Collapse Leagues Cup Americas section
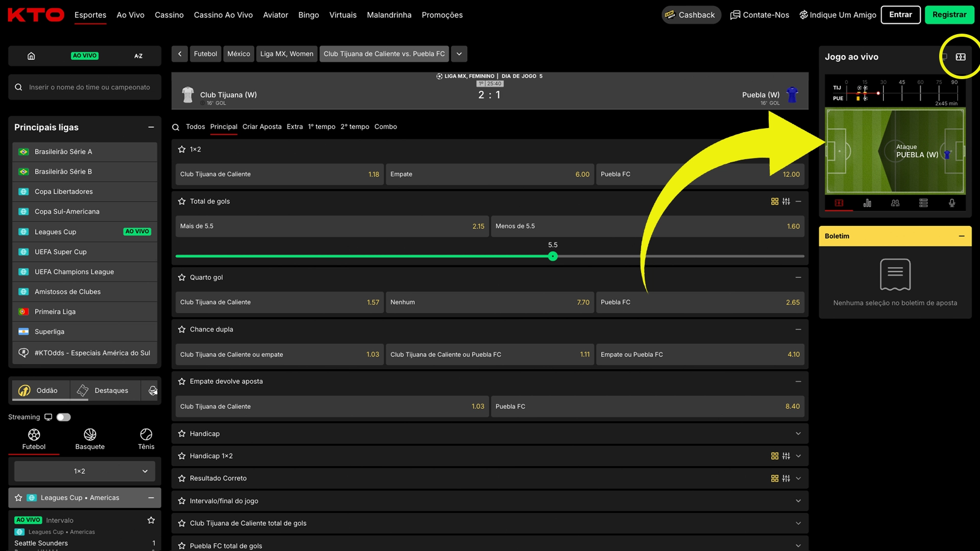The height and width of the screenshot is (551, 980). [151, 498]
